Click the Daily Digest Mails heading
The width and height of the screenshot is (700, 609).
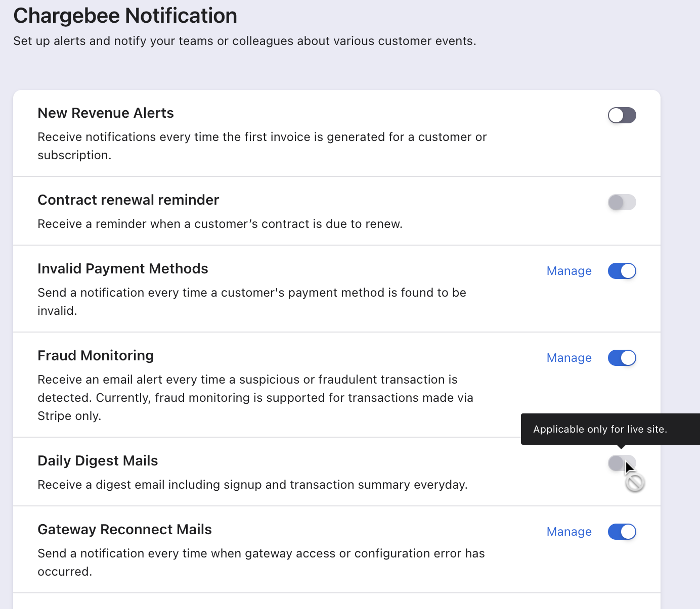98,461
